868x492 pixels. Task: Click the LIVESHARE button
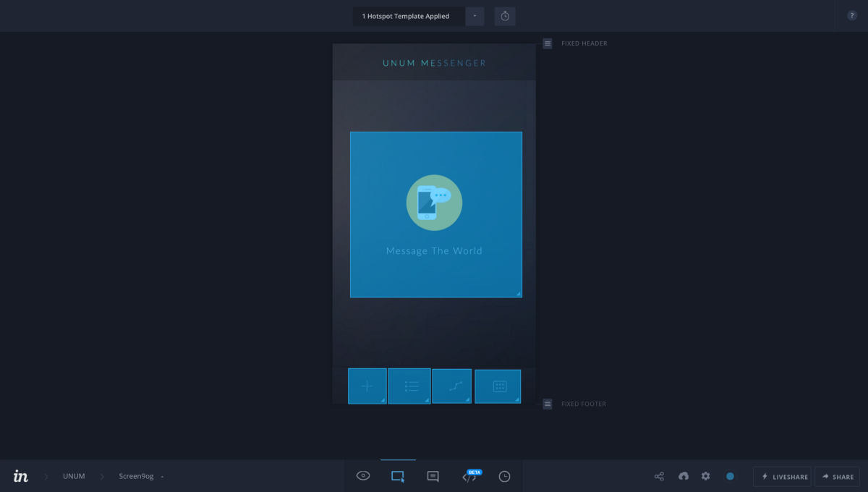782,476
